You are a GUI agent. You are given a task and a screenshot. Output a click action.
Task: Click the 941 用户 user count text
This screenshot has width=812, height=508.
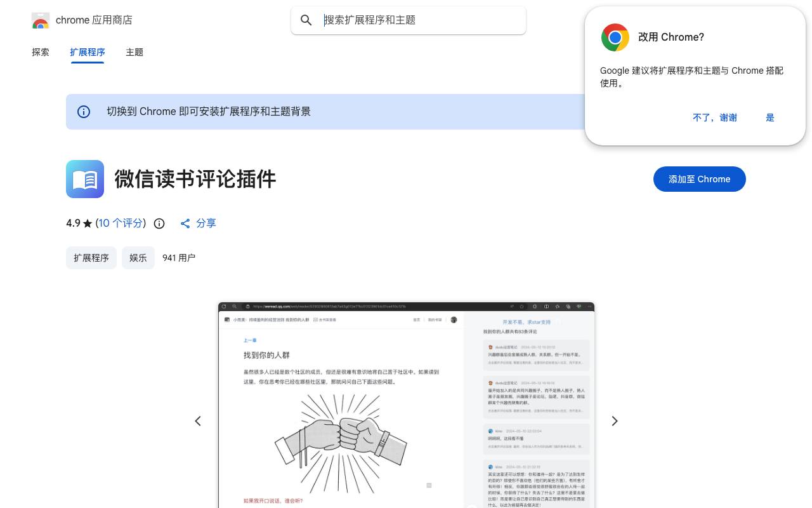click(x=179, y=258)
